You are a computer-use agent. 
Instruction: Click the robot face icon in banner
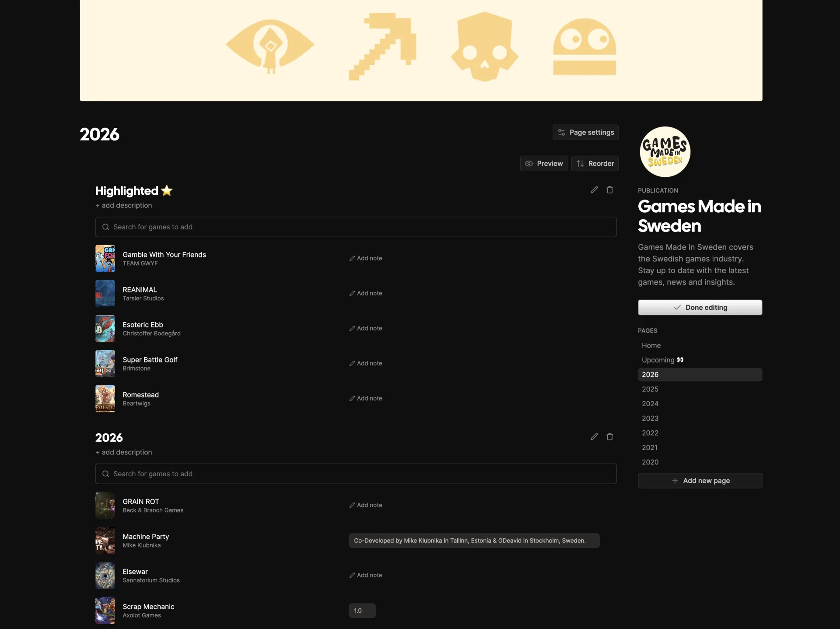(x=584, y=47)
